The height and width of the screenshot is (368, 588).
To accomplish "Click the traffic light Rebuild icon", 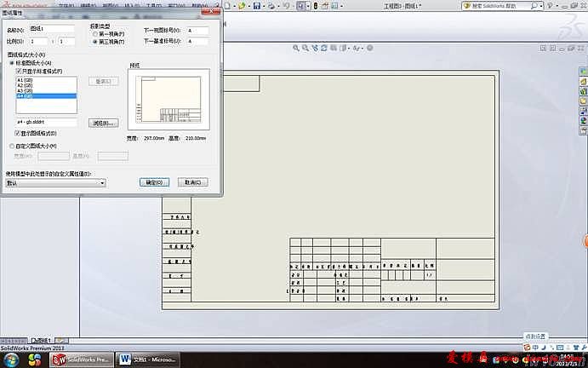I will pos(317,5).
